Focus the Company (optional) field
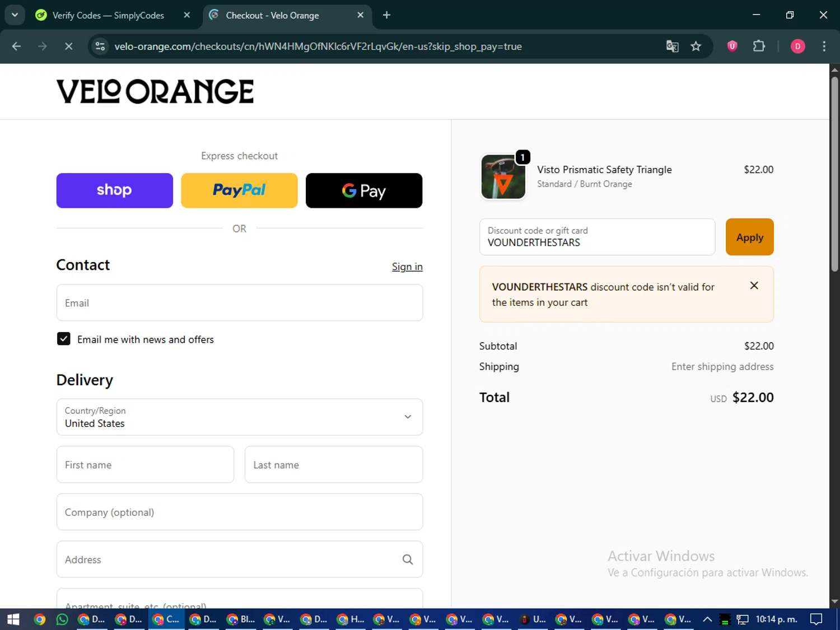840x630 pixels. point(240,512)
